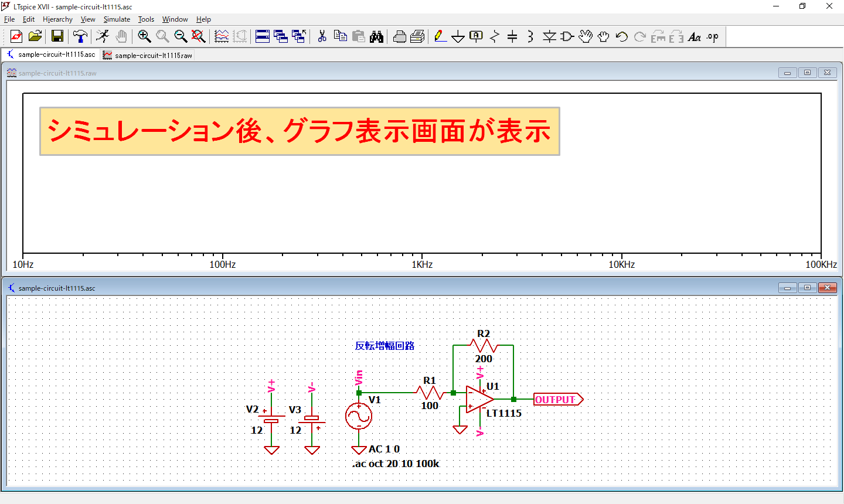Click the .ac oct 20 10 100k directive
844x504 pixels.
click(396, 464)
